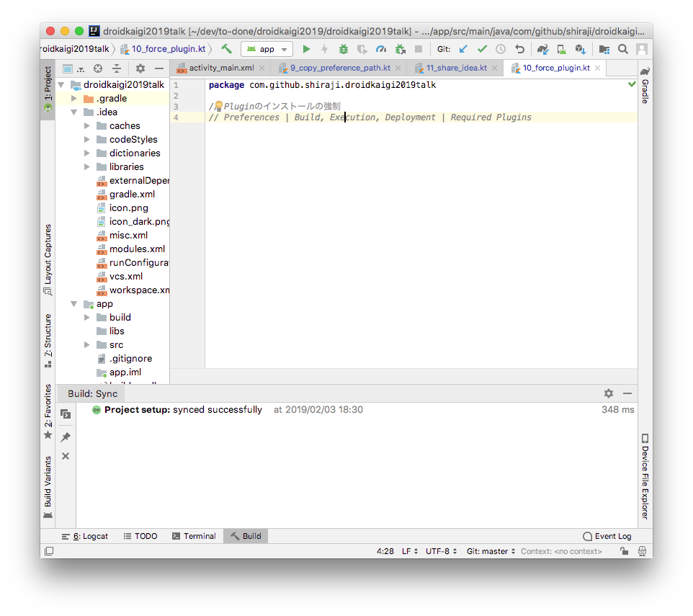Expand the codeStyles folder
This screenshot has width=693, height=616.
(x=87, y=140)
